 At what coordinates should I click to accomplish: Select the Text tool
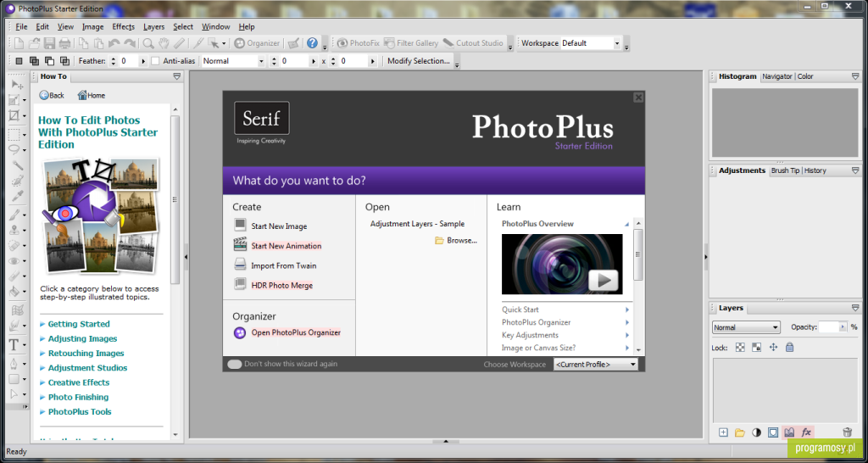(x=14, y=345)
